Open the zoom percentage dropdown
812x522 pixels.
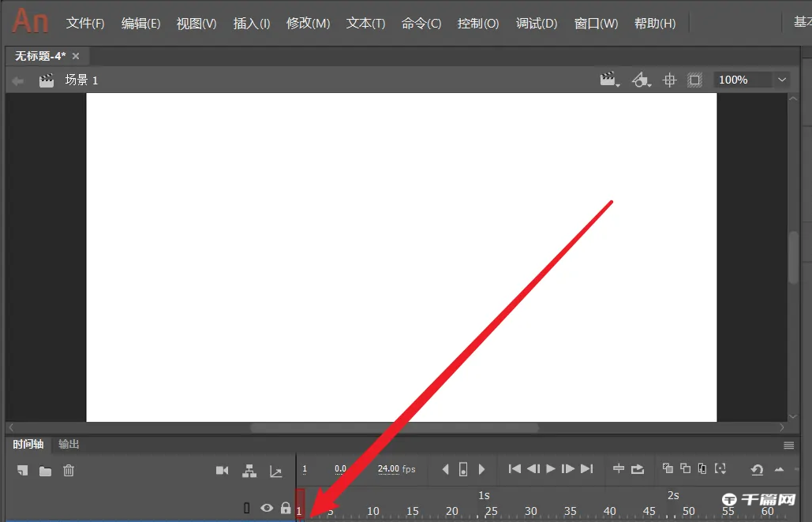(781, 79)
